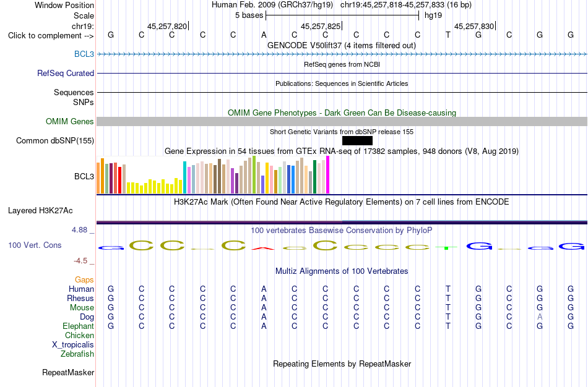588x387 pixels.
Task: Click the OMIM Genes label
Action: point(70,121)
